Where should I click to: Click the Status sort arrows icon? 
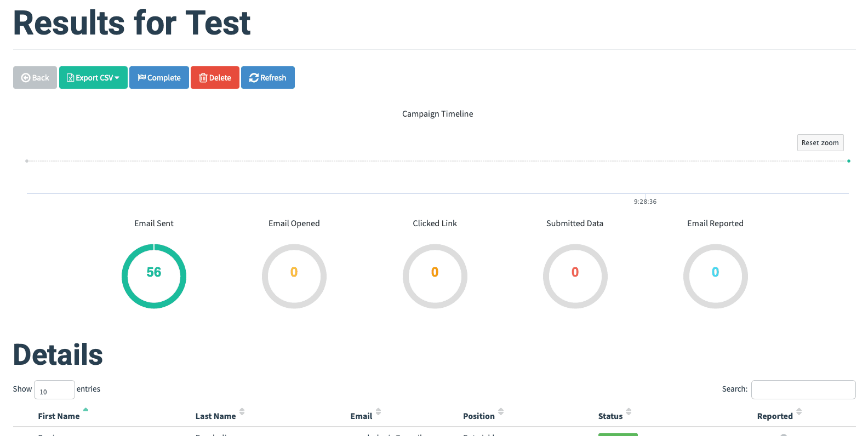coord(629,411)
